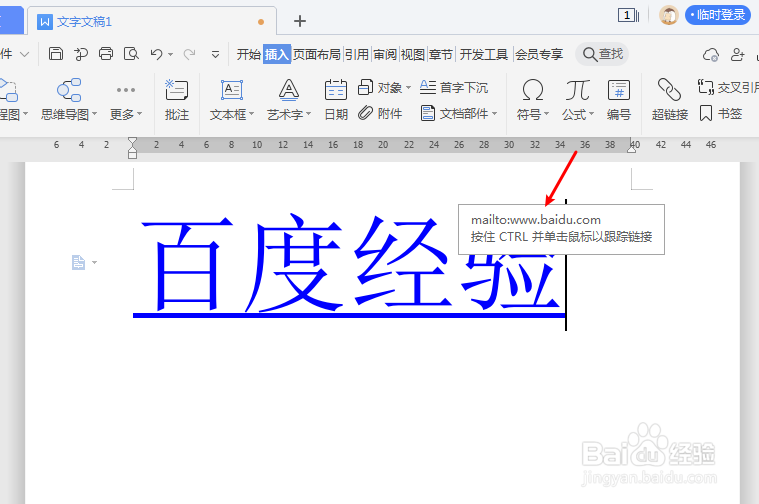Open print preview icon

tap(131, 54)
